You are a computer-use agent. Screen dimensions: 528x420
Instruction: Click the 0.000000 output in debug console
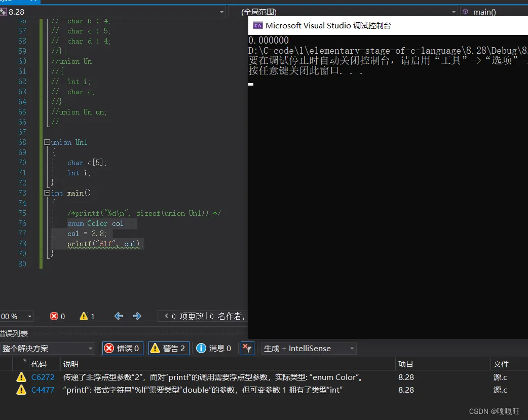point(269,41)
